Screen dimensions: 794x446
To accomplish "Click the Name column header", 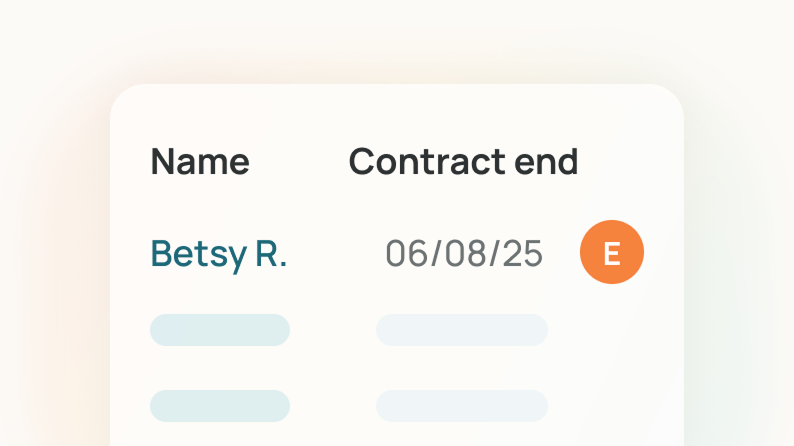I will point(200,161).
